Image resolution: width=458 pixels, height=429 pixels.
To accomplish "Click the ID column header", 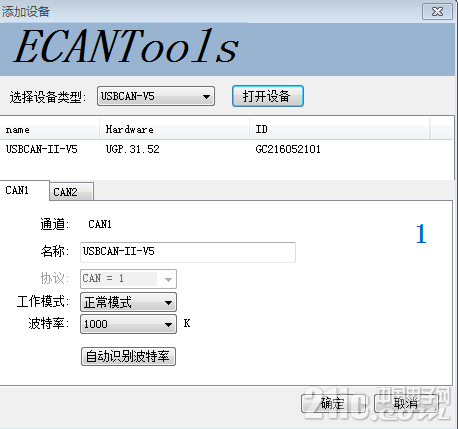I will point(339,129).
